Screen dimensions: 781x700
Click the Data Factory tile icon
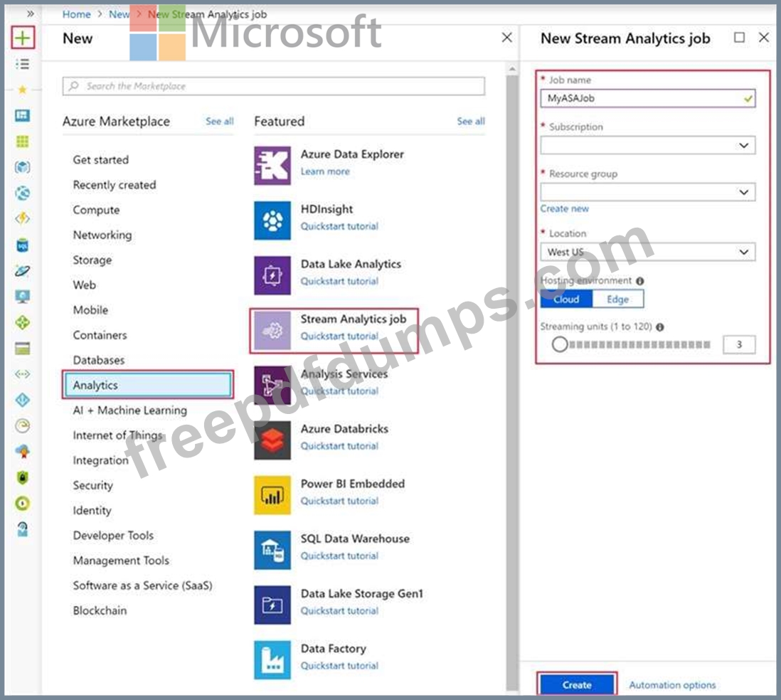click(x=272, y=660)
